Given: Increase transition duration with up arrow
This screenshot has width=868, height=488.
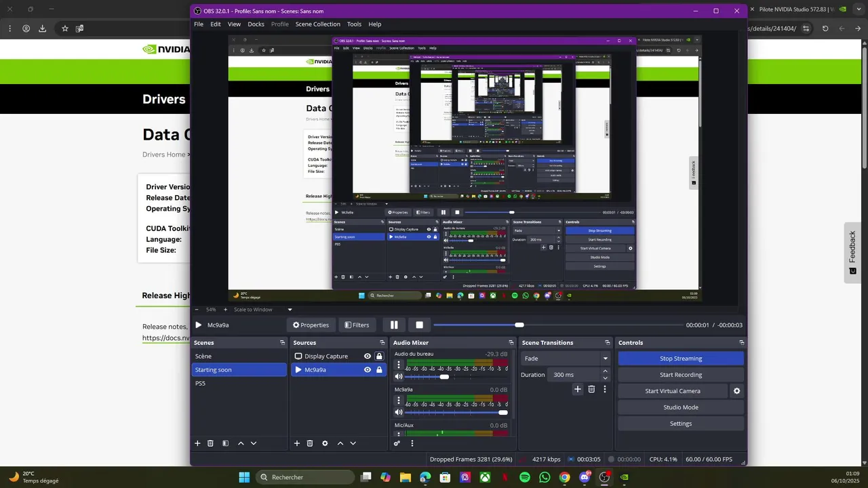Looking at the screenshot, I should [606, 371].
